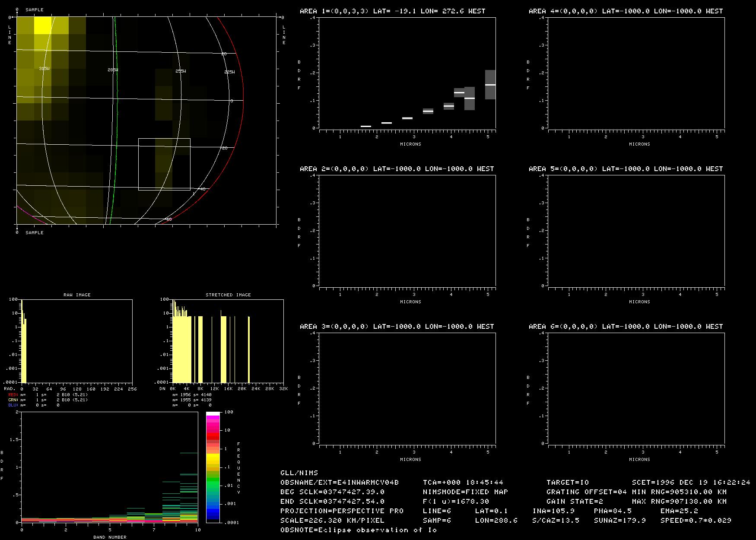This screenshot has height=540, width=756.
Task: Click the BLU channel statistics label
Action: point(13,405)
